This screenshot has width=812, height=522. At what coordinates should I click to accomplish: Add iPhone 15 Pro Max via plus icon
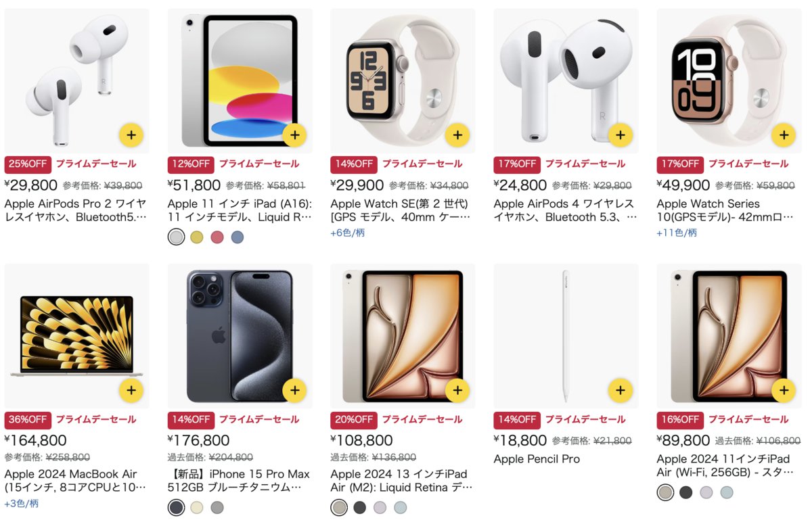pos(294,390)
